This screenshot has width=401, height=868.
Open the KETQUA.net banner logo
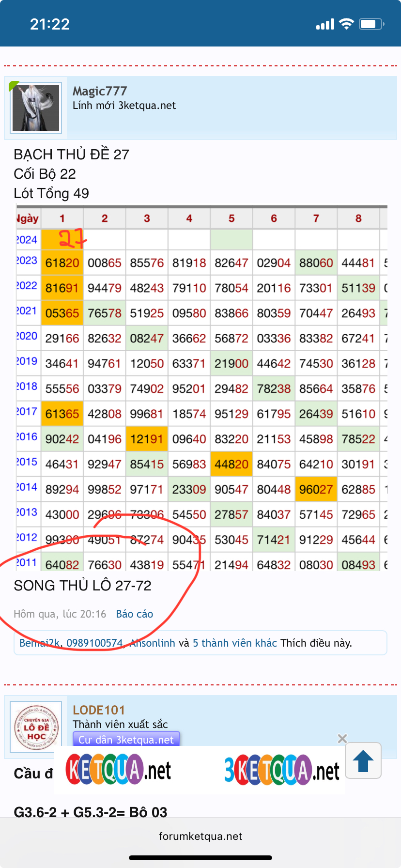pyautogui.click(x=118, y=770)
